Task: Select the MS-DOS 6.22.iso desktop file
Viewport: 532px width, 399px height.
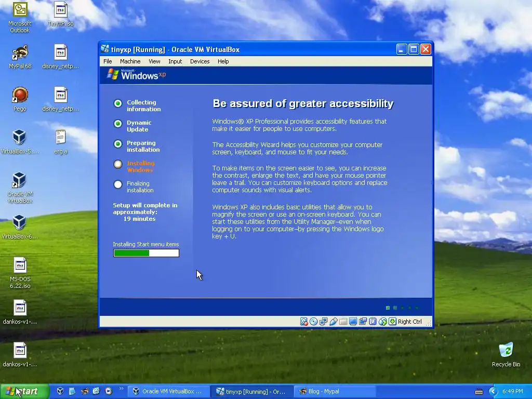Action: coord(20,273)
